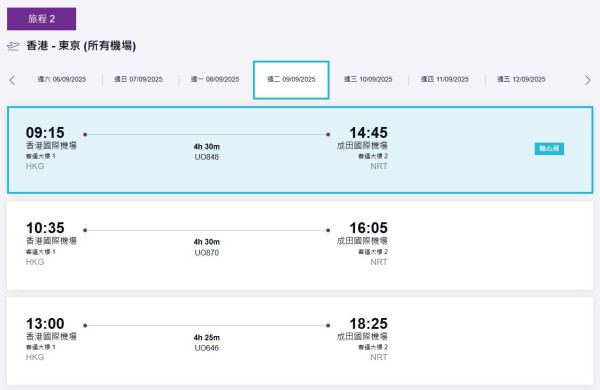The width and height of the screenshot is (600, 390).
Task: Select date tab 週三 10/09/2025
Action: coord(368,79)
